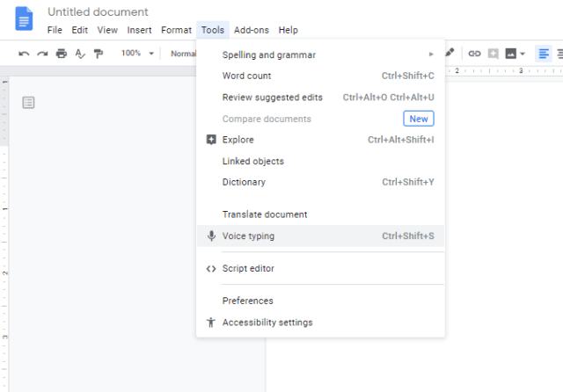Open the Help menu
This screenshot has width=563, height=392.
pyautogui.click(x=289, y=30)
